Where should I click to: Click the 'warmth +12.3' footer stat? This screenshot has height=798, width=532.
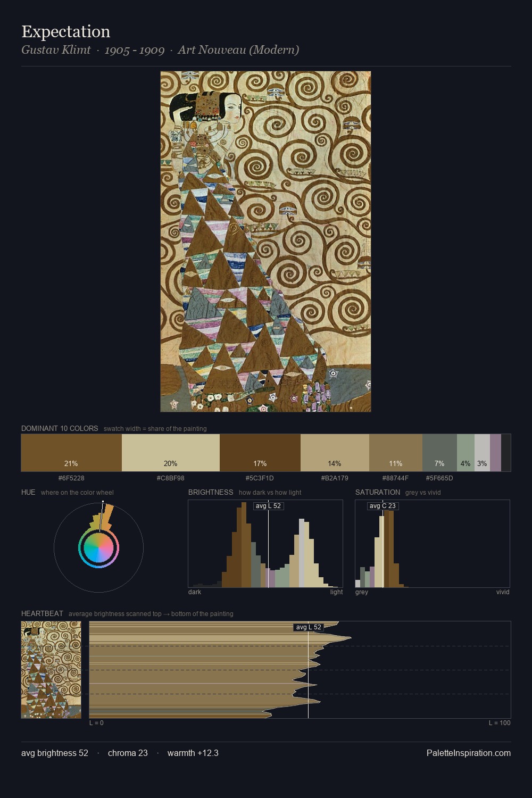[x=193, y=753]
